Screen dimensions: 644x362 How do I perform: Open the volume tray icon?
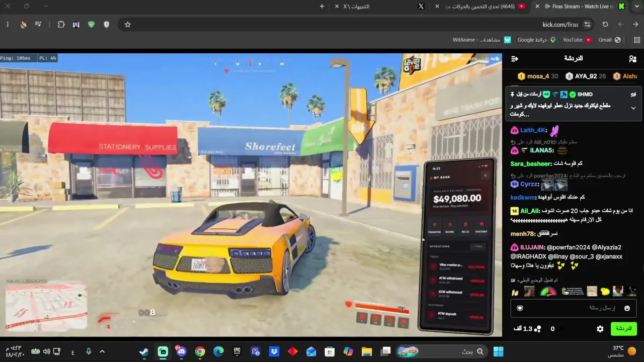46,351
